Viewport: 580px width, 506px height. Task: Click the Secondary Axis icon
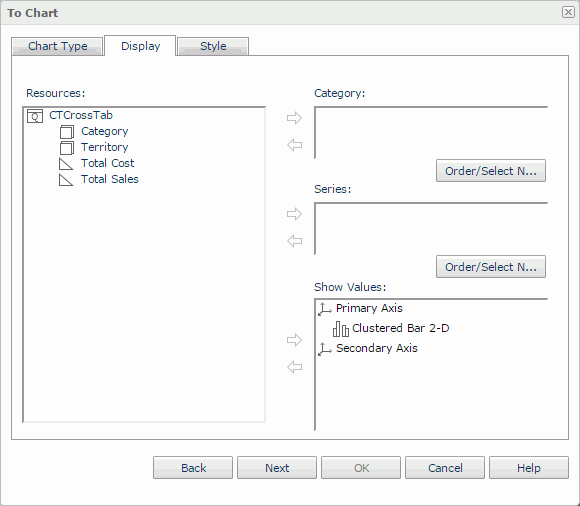(x=325, y=349)
